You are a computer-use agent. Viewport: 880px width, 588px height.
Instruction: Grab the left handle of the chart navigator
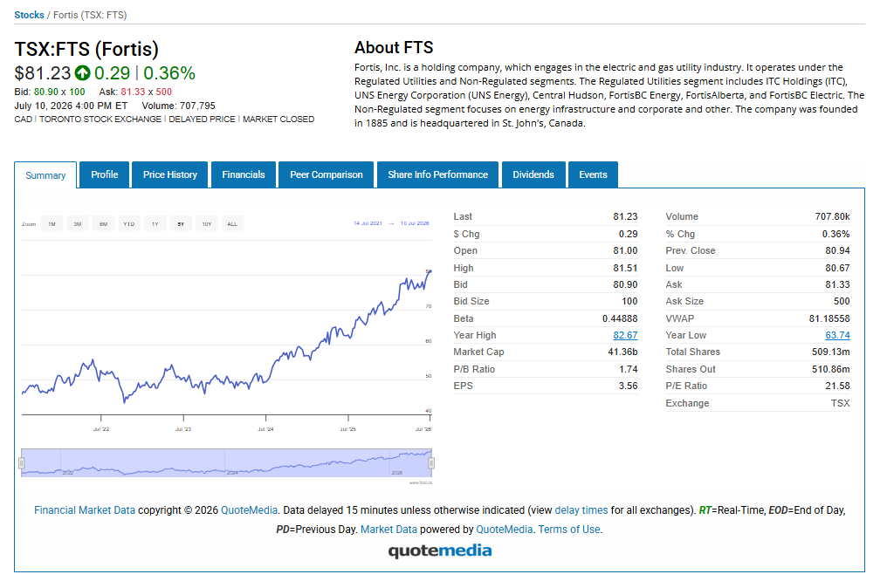[x=21, y=463]
